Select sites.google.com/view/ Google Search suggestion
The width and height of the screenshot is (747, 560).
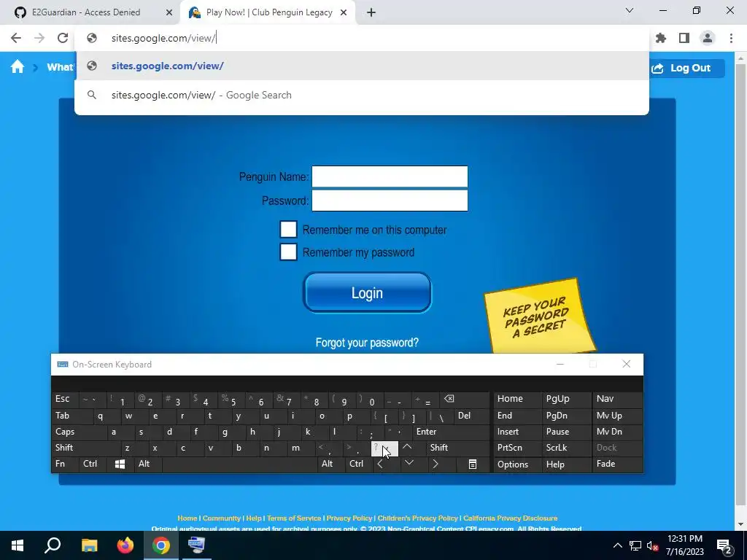(x=362, y=95)
